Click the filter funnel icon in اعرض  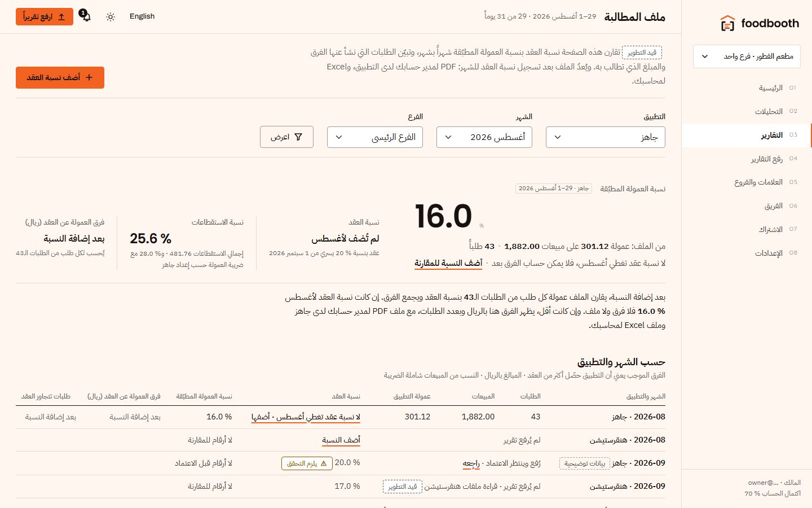(x=298, y=137)
